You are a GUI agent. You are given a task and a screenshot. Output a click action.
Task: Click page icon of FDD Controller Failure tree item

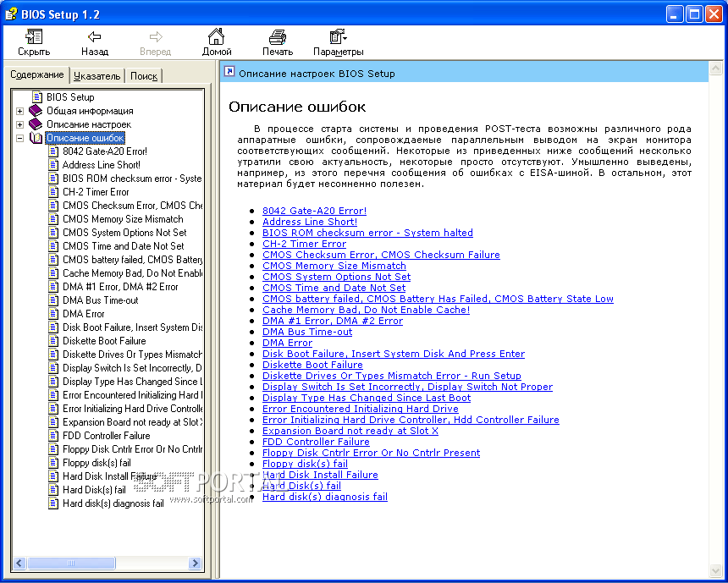[x=54, y=436]
